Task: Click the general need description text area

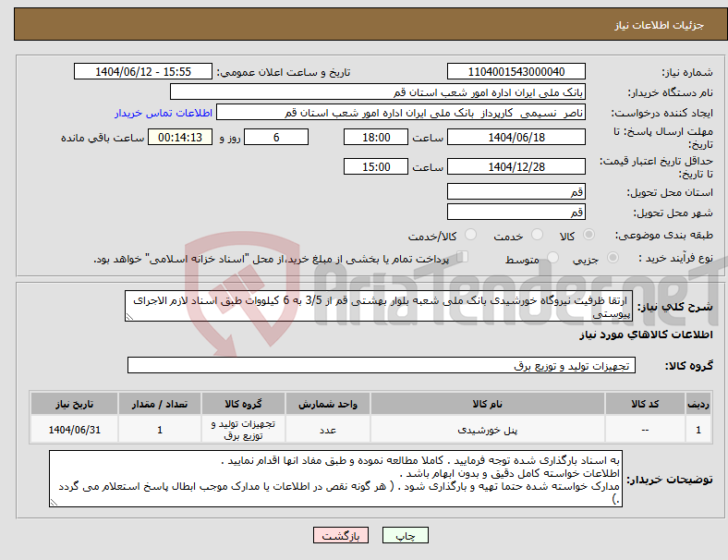Action: [x=379, y=306]
